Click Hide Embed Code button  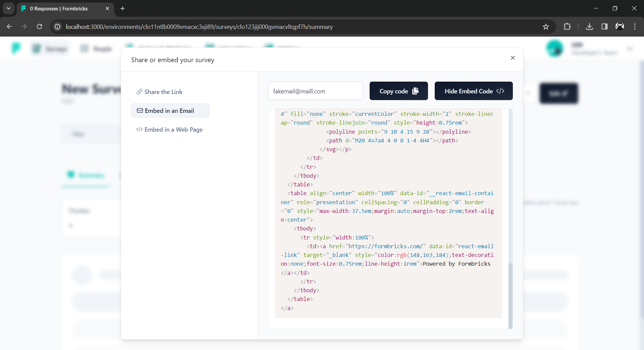[x=474, y=91]
